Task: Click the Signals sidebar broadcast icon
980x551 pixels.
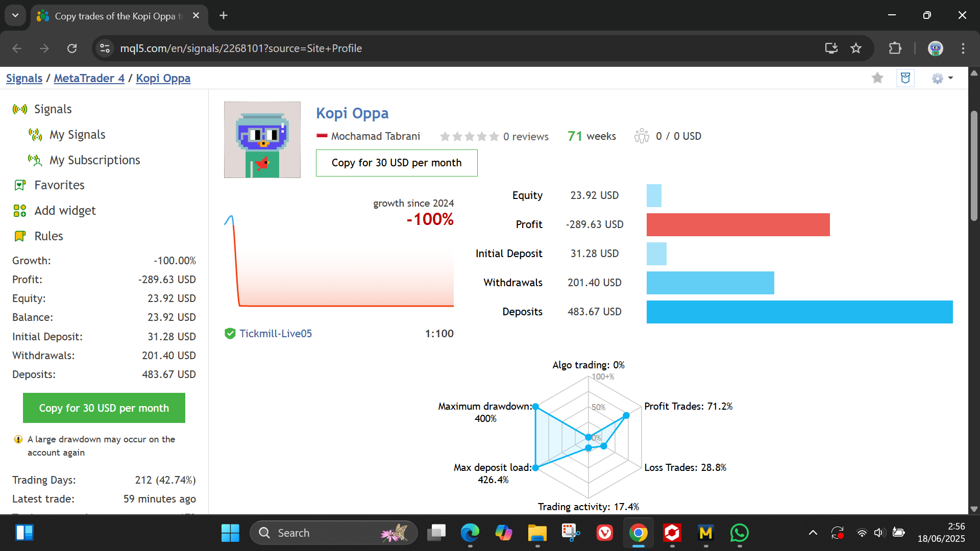Action: click(x=20, y=109)
